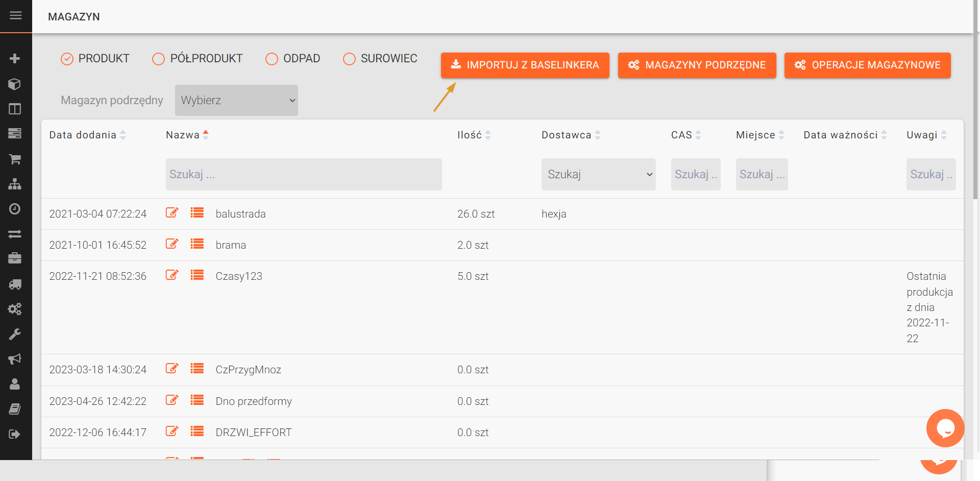Choose the SUROWIEC radio option
Screen dimensions: 980x481
click(x=349, y=59)
